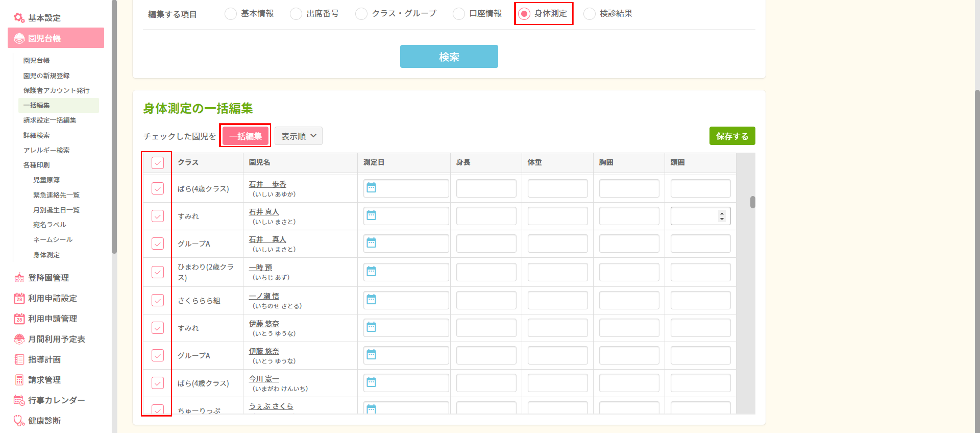
Task: Open 請求設定一括編集 menu item
Action: 50,120
